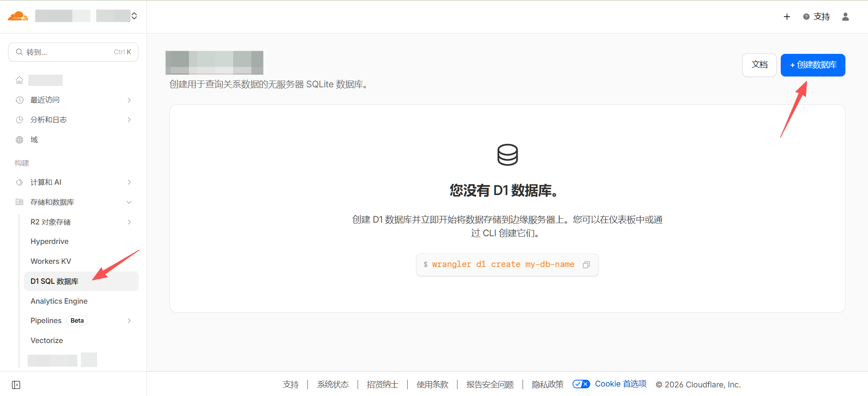Viewport: 868px width, 396px height.
Task: Click the 转到 search field
Action: (x=73, y=52)
